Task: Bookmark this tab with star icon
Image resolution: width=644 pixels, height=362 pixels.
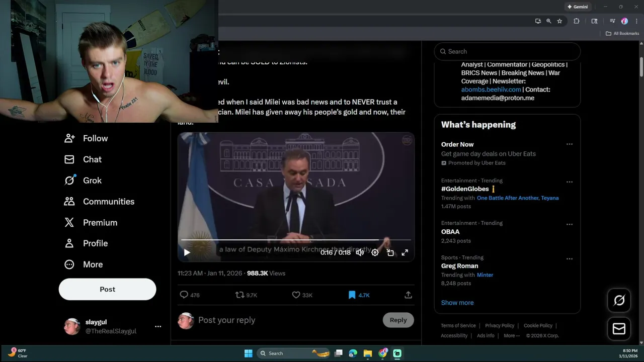Action: 559,21
